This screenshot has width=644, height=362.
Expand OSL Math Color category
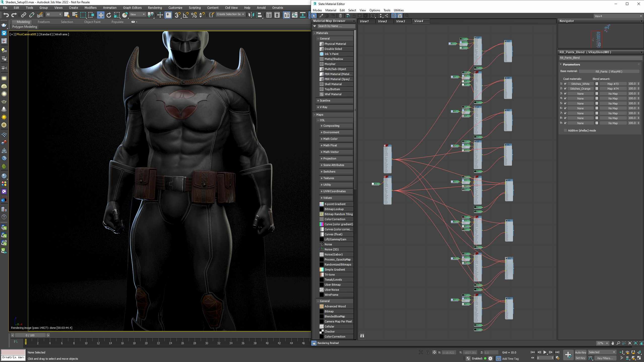coord(336,139)
